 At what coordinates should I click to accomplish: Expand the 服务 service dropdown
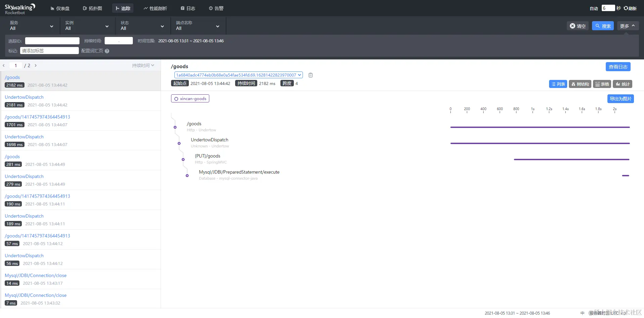(32, 26)
